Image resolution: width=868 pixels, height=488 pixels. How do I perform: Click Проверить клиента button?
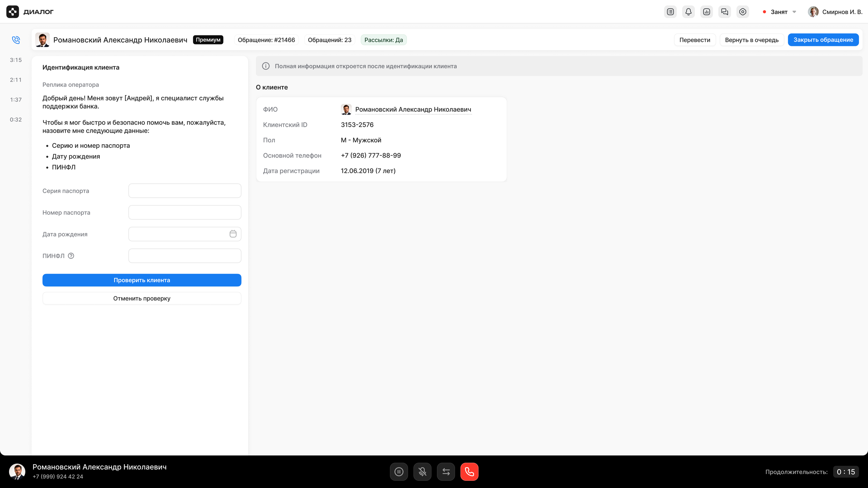[x=142, y=280]
